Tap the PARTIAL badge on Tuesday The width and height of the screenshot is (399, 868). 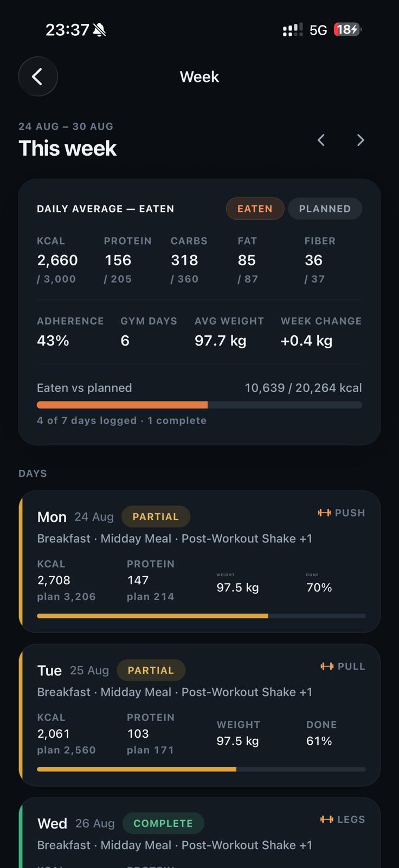click(x=151, y=670)
